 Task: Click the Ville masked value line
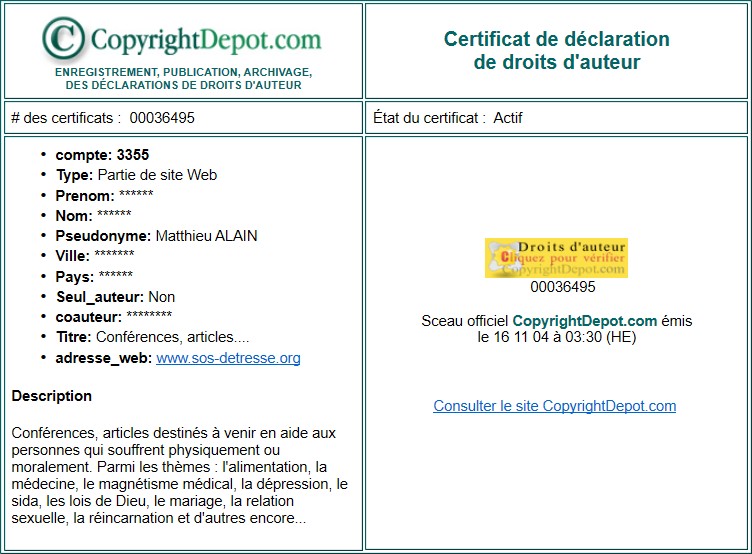[95, 256]
